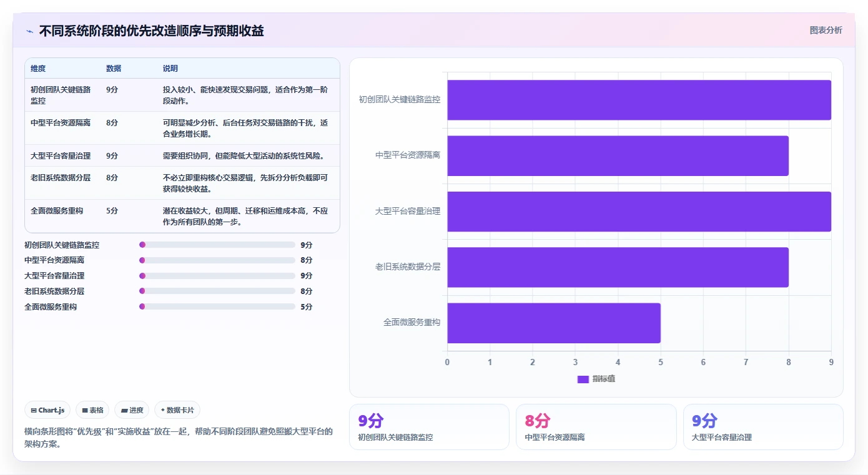Image resolution: width=868 pixels, height=475 pixels.
Task: Click y-axis label 老旧系统数据分层 in chart
Action: pos(408,267)
